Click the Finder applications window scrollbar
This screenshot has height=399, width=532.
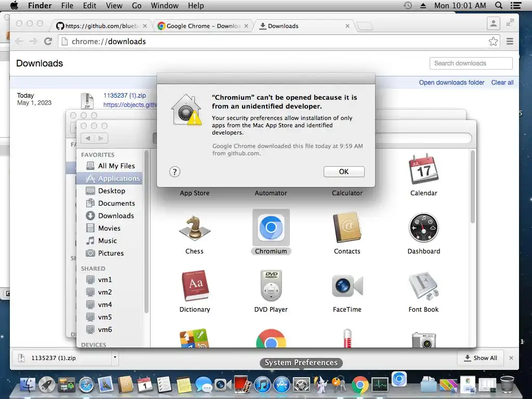tap(472, 187)
